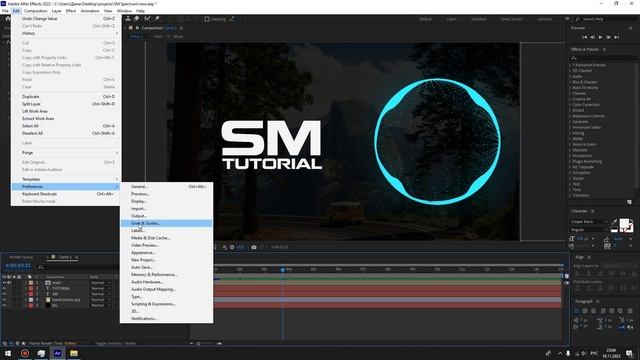Click the timeline current-time indicator

click(x=282, y=270)
